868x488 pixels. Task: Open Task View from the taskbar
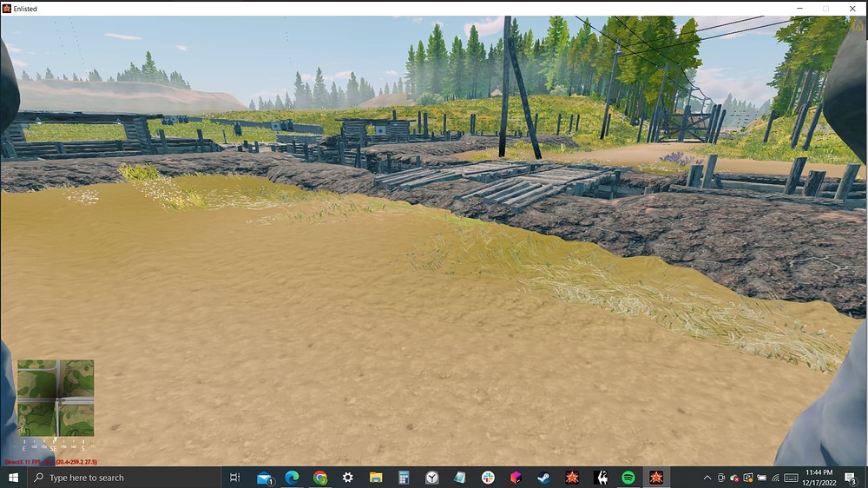coord(234,478)
